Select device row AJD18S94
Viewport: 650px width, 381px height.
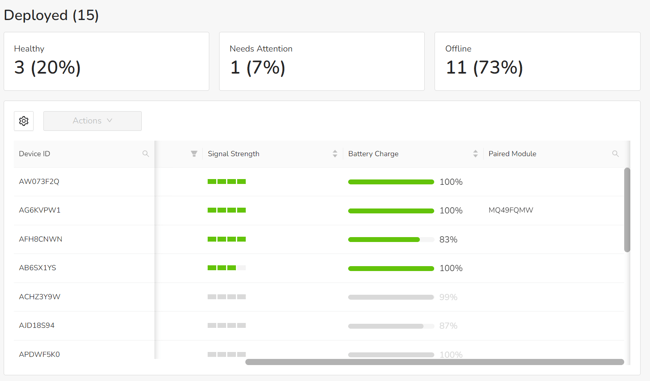tap(319, 326)
